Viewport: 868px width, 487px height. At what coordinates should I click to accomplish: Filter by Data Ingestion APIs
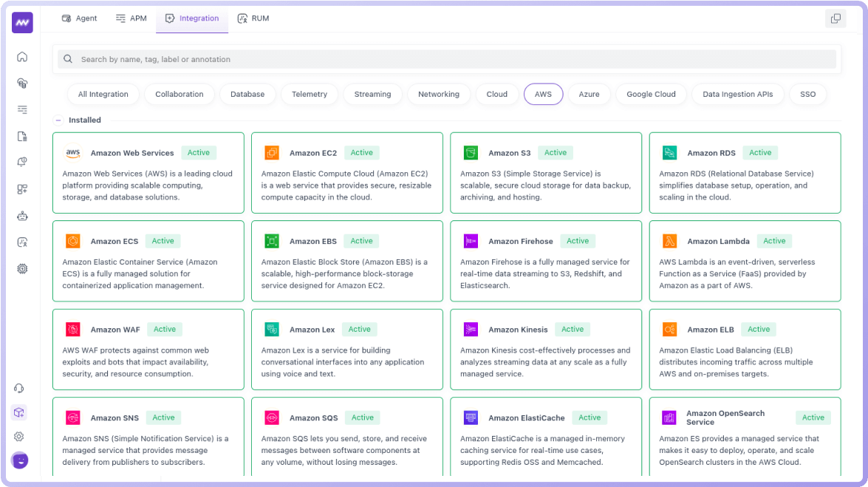pos(738,94)
